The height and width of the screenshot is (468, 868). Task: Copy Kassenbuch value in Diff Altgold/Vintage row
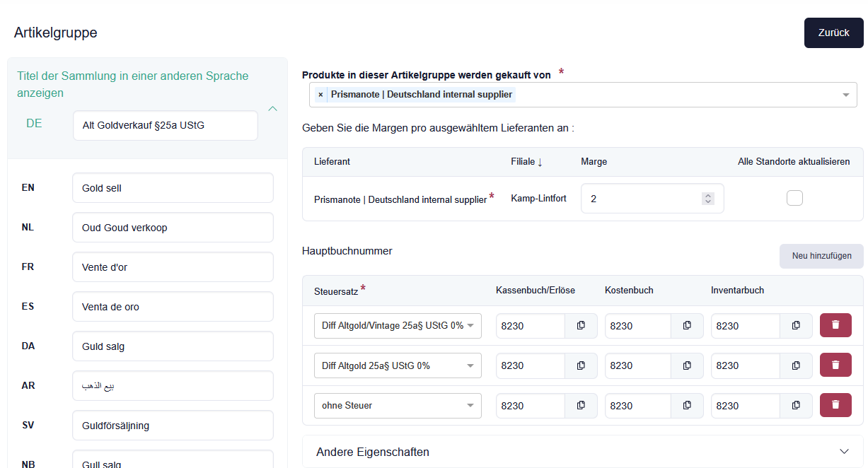click(x=581, y=325)
